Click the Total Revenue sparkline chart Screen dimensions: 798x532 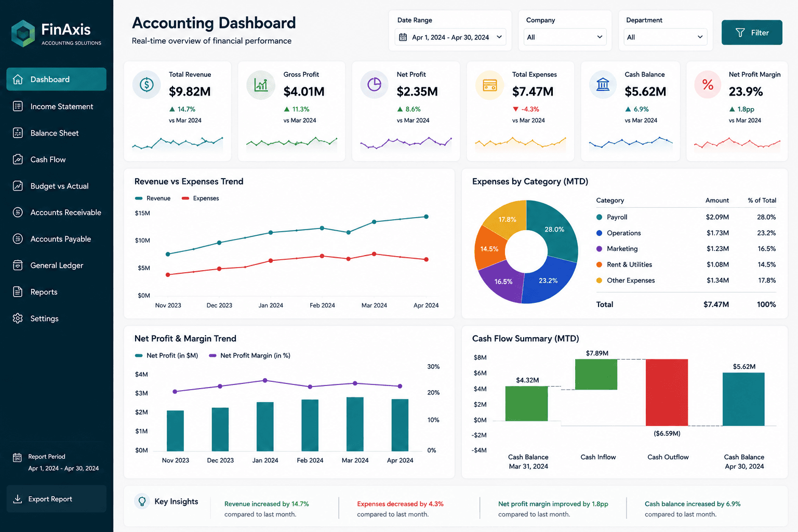[x=178, y=143]
